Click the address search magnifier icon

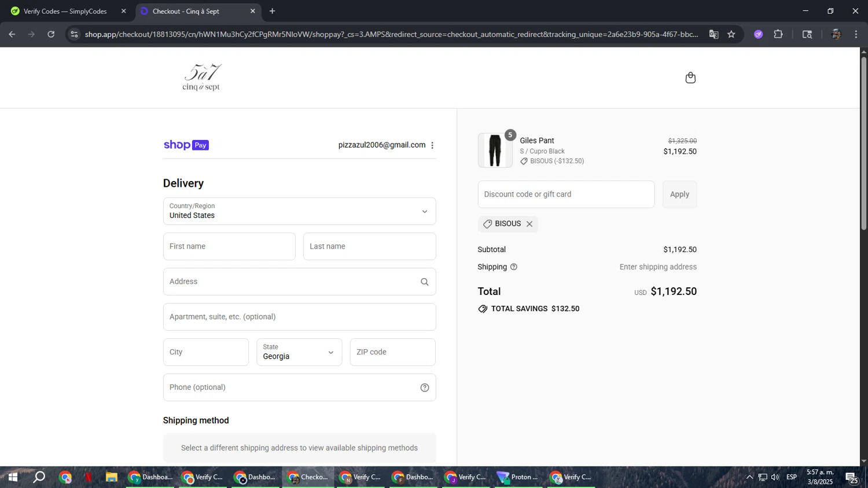point(424,282)
